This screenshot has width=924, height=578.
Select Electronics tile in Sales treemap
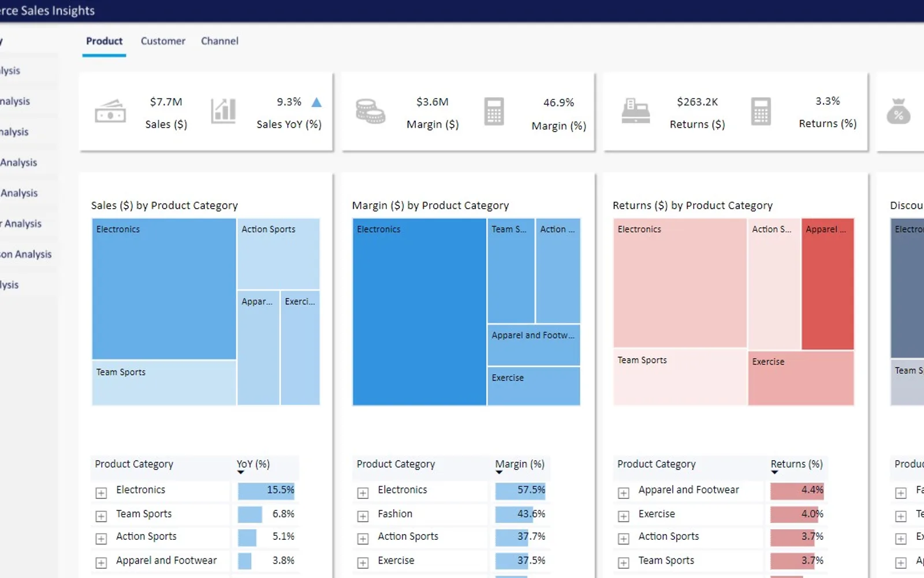pyautogui.click(x=164, y=289)
